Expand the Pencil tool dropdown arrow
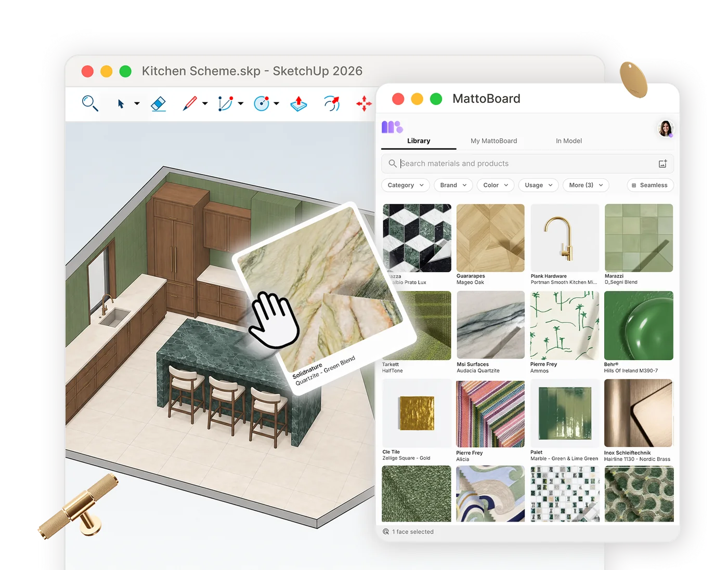 (205, 103)
